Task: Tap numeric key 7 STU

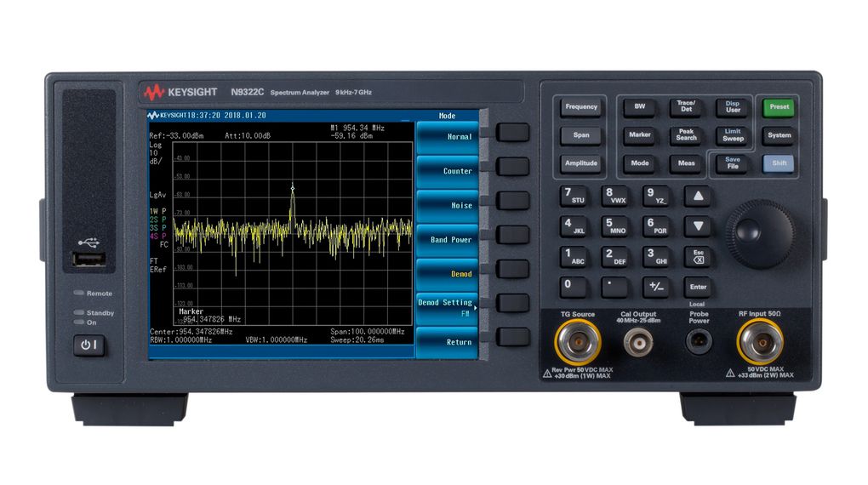Action: (574, 196)
